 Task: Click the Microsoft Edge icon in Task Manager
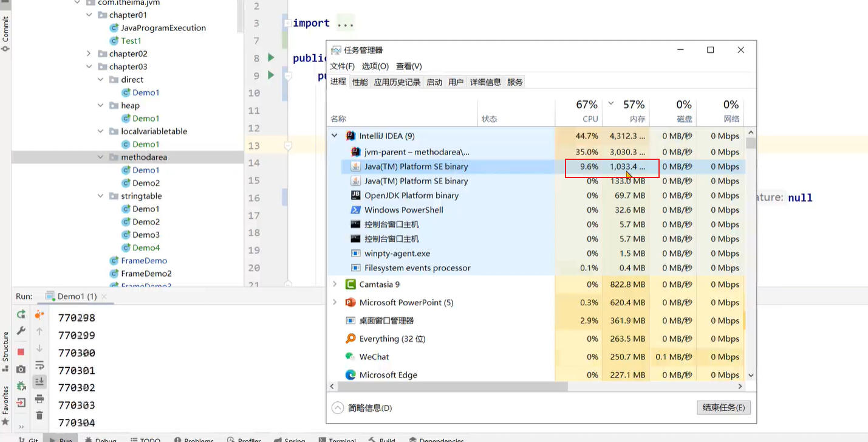point(350,375)
